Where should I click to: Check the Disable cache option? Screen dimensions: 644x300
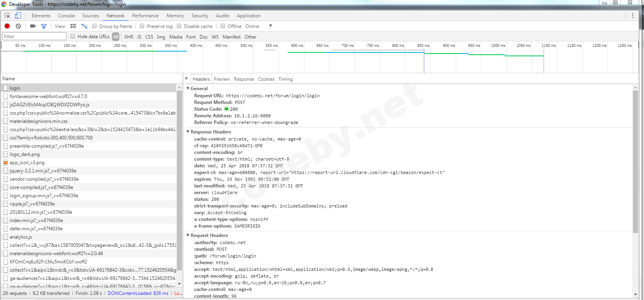coord(179,26)
